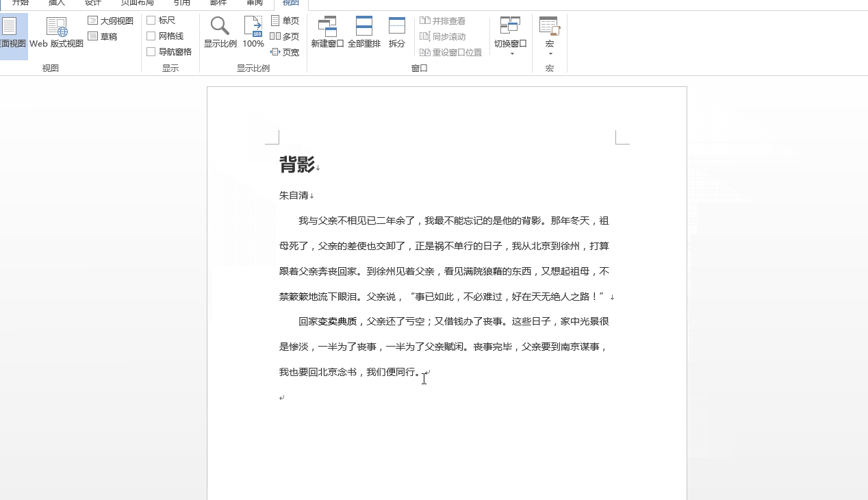Click the line 我也要回北京念书，我们便同行
Viewport: 868px width, 500px height.
(350, 372)
